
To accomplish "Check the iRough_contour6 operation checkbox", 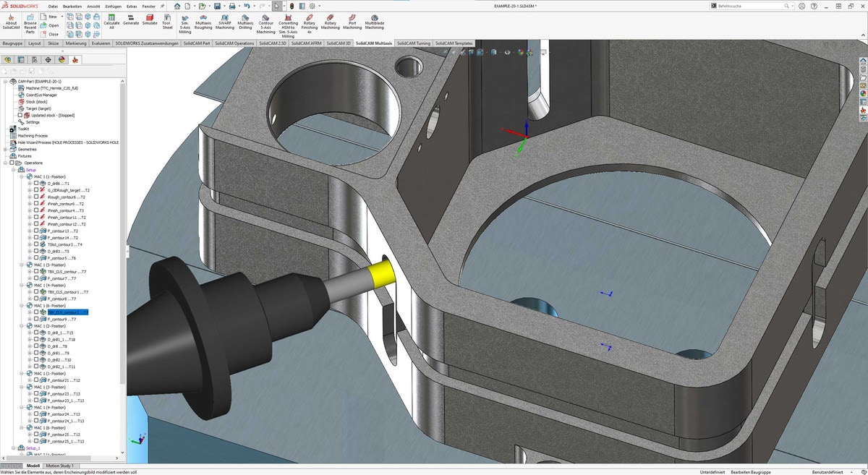I will pyautogui.click(x=36, y=197).
